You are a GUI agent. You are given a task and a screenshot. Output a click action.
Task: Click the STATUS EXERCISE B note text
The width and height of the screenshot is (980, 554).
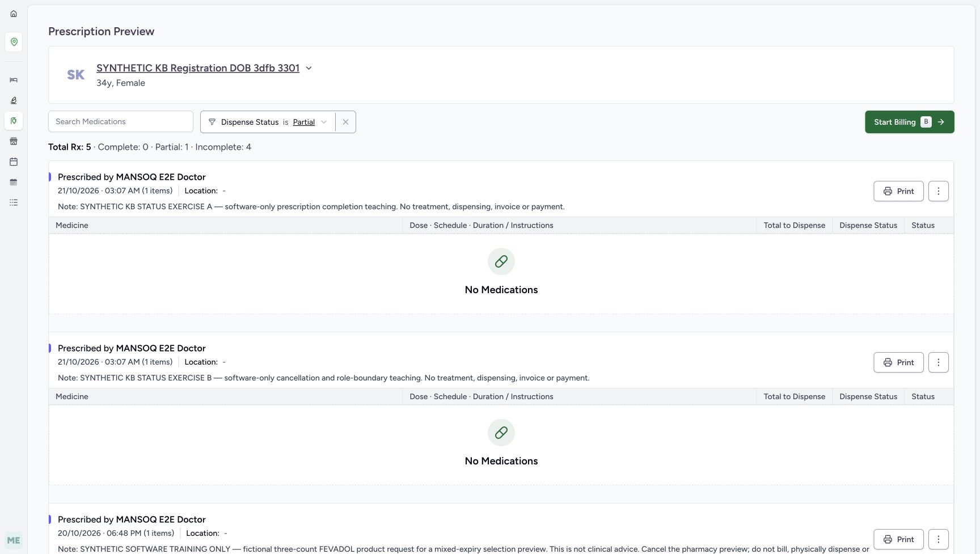[324, 378]
